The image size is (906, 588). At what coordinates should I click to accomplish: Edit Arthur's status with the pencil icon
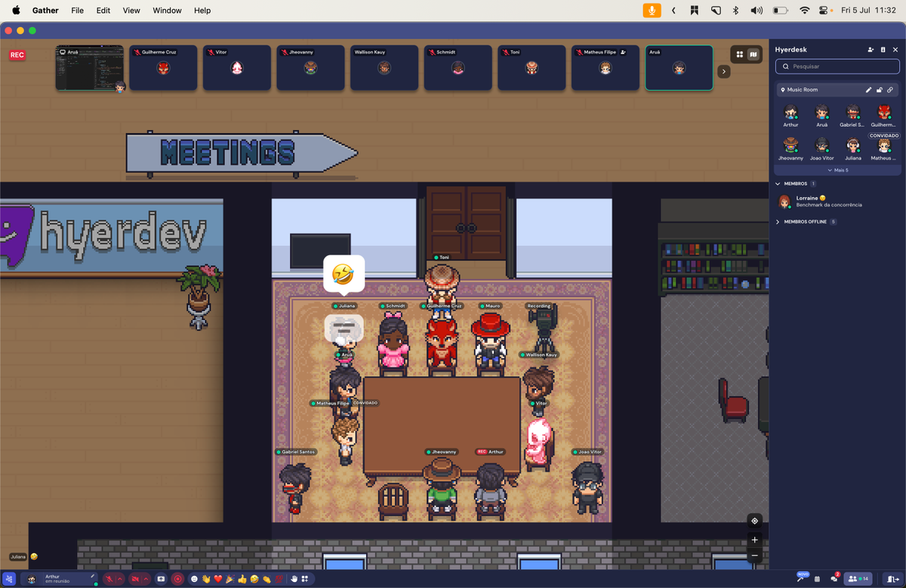[x=93, y=576]
